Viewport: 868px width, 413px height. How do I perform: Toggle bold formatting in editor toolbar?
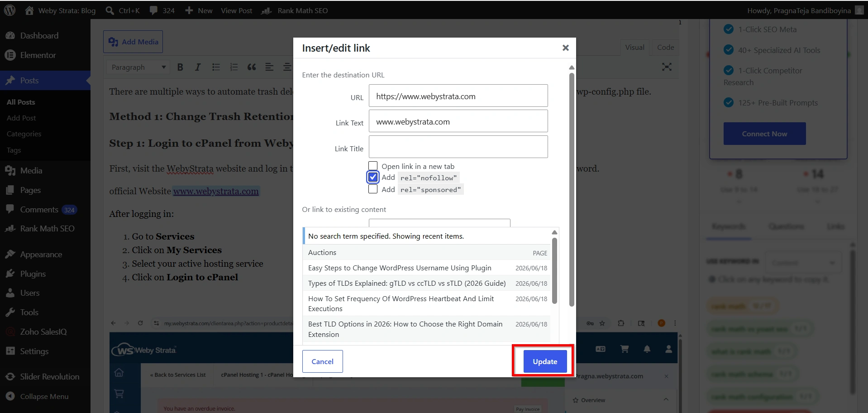tap(180, 67)
